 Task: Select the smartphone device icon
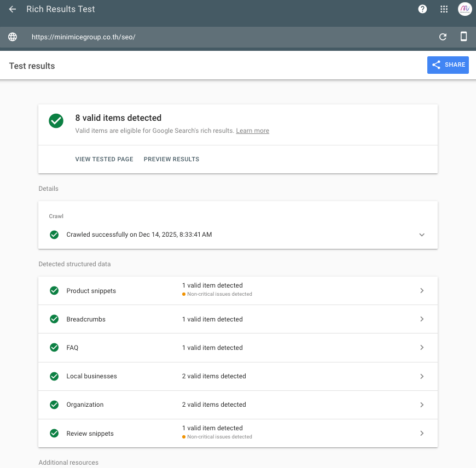(x=463, y=37)
